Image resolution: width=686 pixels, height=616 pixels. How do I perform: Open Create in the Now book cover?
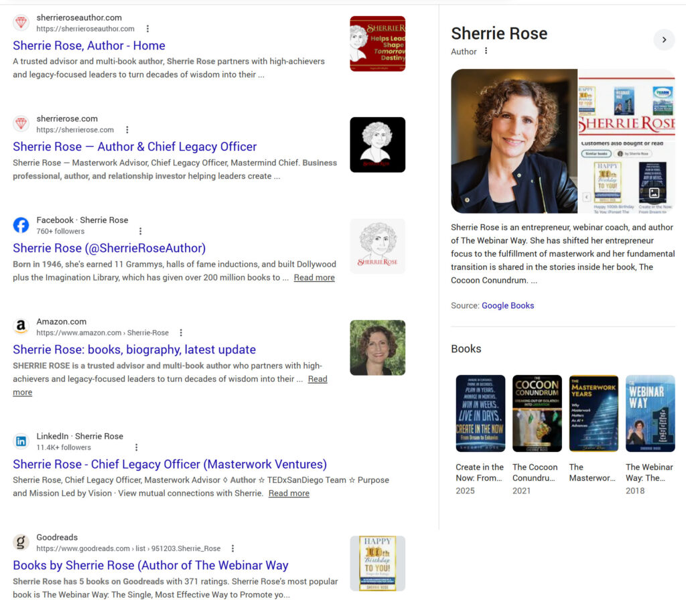[x=480, y=413]
